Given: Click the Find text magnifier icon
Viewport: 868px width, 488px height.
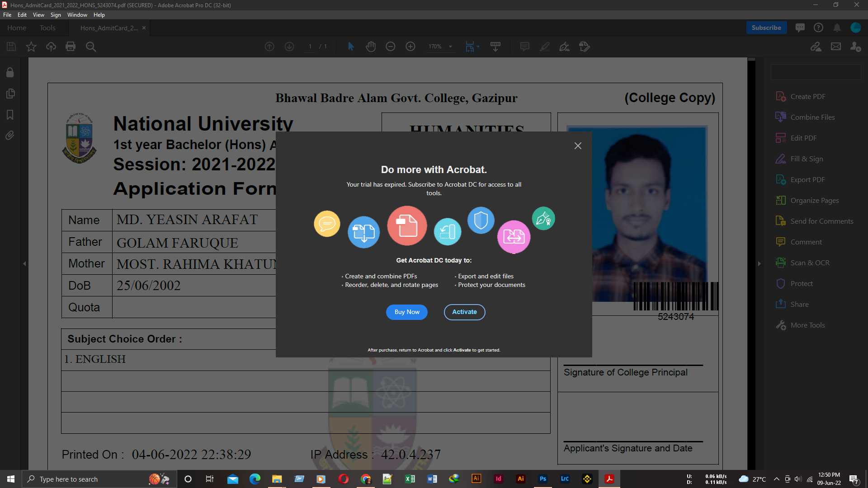Looking at the screenshot, I should (91, 47).
